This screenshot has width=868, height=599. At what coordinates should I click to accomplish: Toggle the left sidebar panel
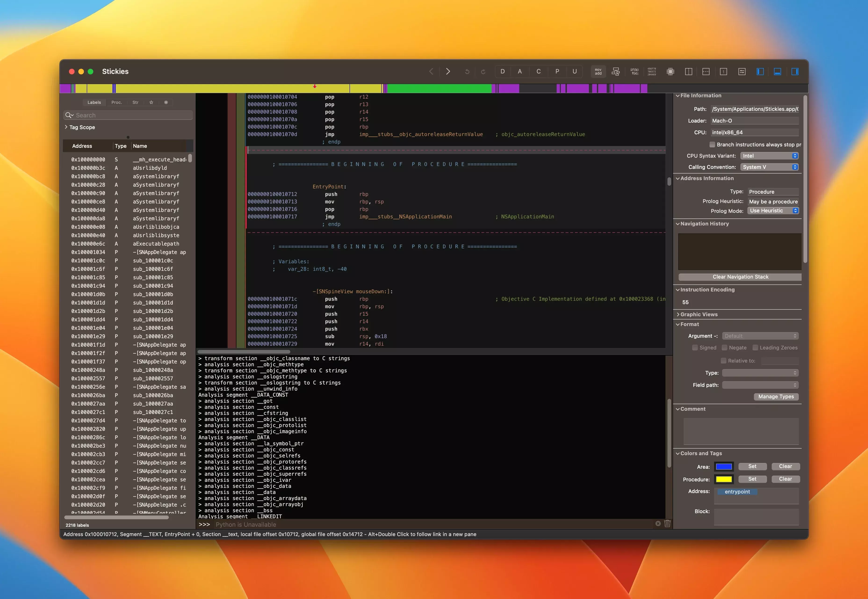[x=760, y=72]
